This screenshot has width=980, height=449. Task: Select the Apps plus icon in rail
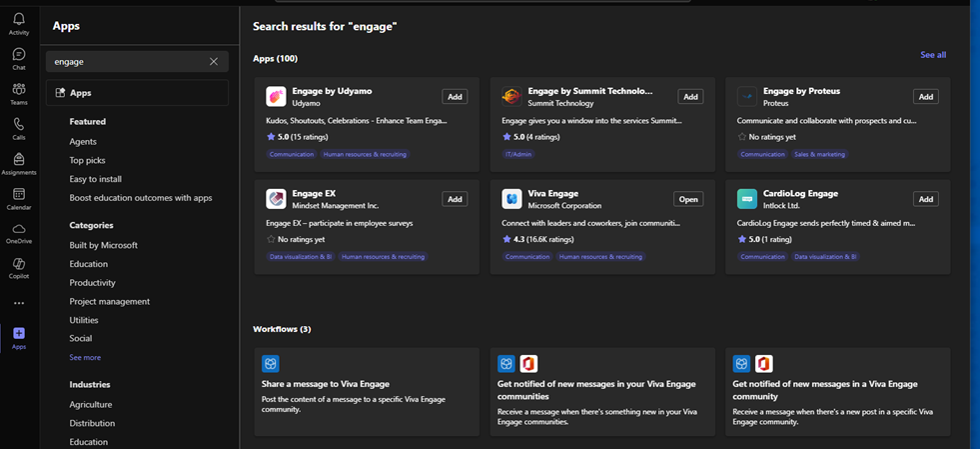[x=19, y=333]
